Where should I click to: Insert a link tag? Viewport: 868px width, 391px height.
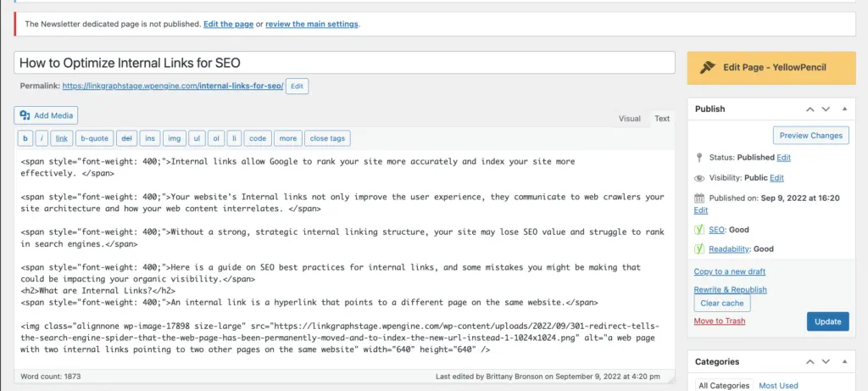click(x=61, y=138)
